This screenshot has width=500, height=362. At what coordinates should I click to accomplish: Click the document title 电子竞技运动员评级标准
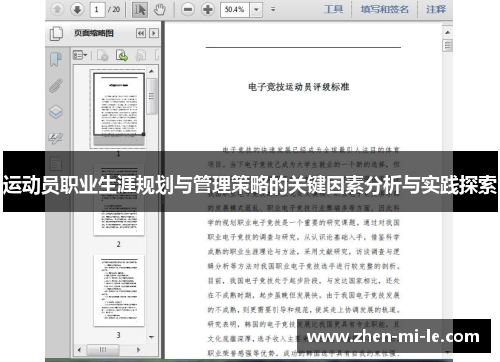(299, 87)
